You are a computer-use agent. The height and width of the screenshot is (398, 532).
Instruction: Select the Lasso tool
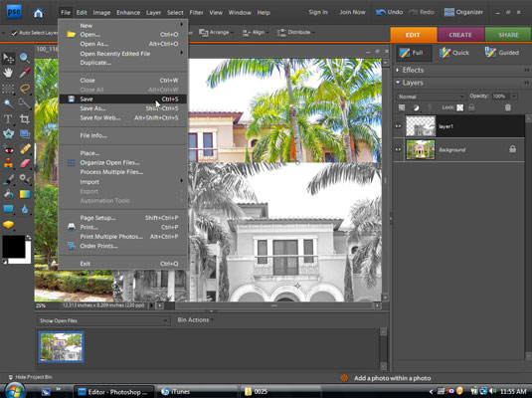click(25, 89)
